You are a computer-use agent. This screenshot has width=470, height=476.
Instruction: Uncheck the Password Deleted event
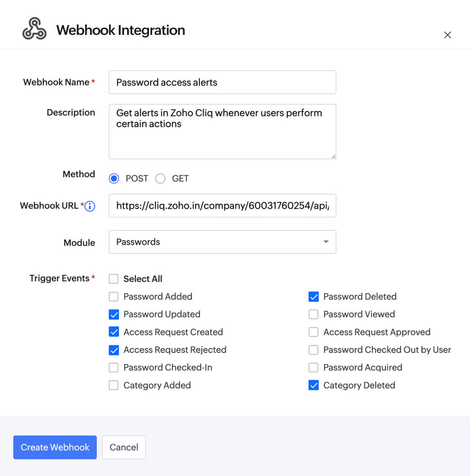coord(314,297)
